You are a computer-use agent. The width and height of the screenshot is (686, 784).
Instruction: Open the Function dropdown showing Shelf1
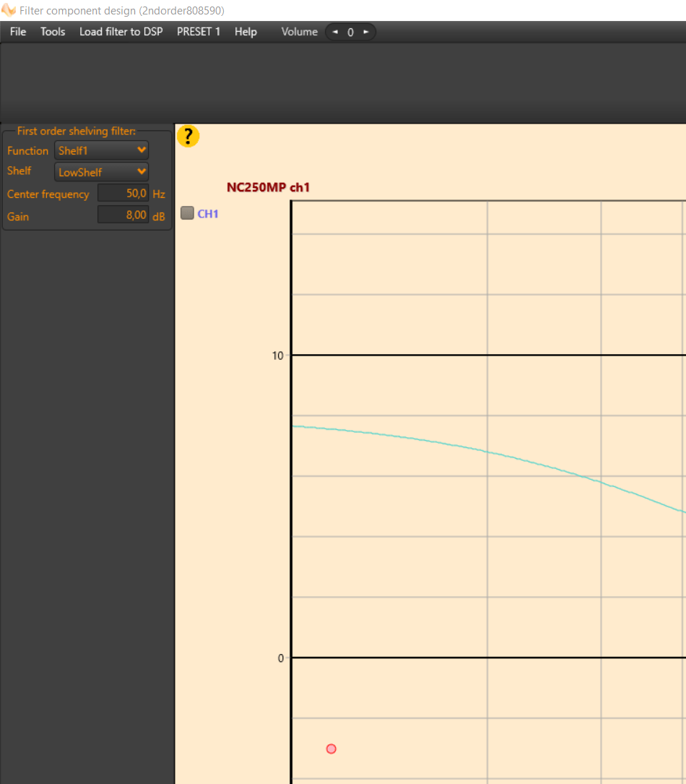click(x=101, y=150)
